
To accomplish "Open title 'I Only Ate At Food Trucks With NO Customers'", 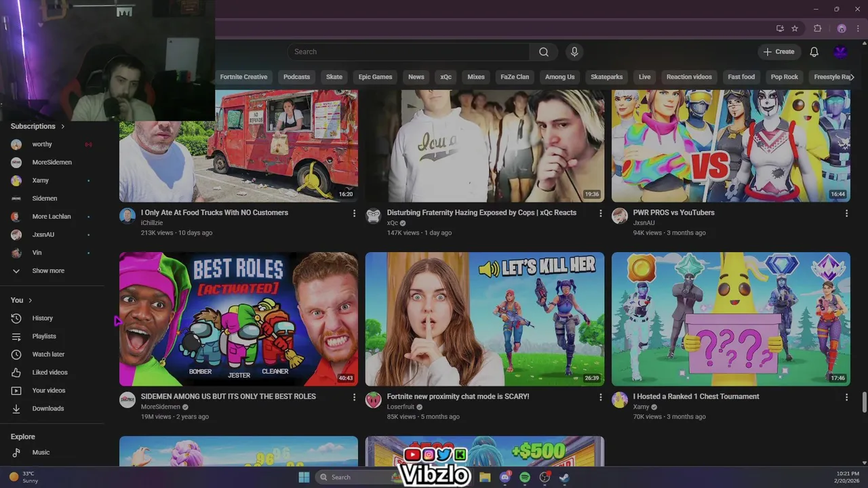I will pos(214,213).
